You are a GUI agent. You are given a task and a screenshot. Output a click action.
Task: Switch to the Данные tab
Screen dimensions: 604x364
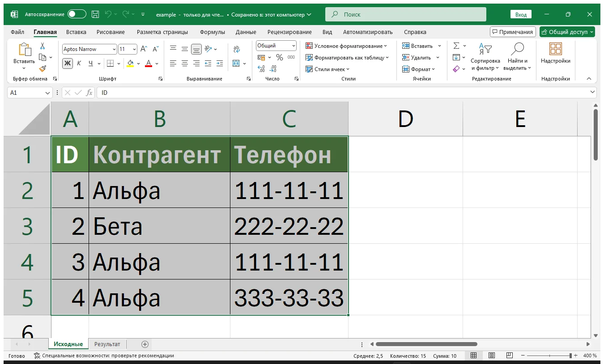coord(246,32)
